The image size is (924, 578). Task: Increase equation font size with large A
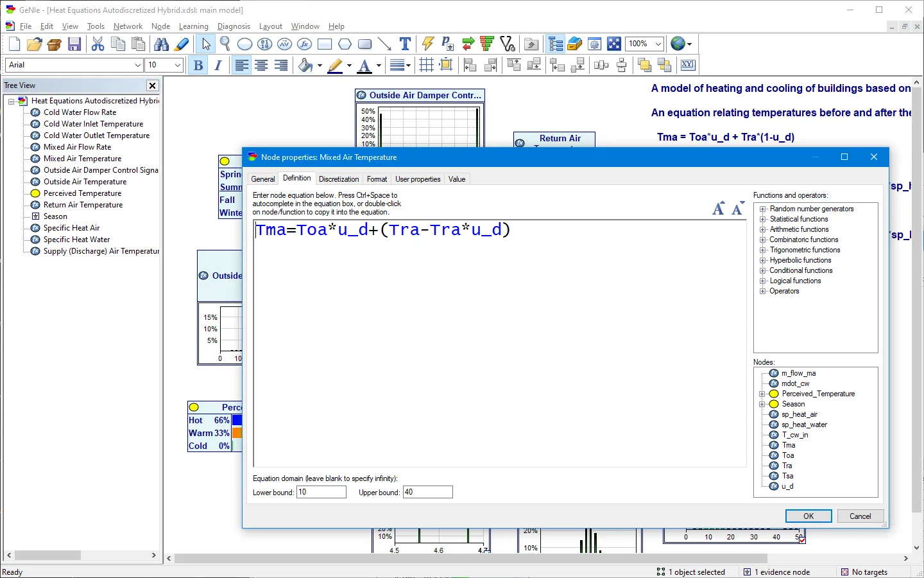click(719, 208)
